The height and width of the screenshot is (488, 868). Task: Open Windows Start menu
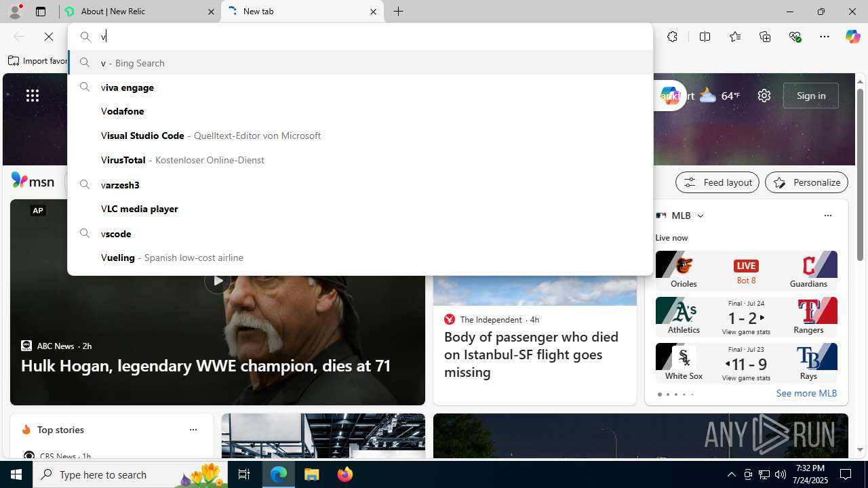(16, 474)
